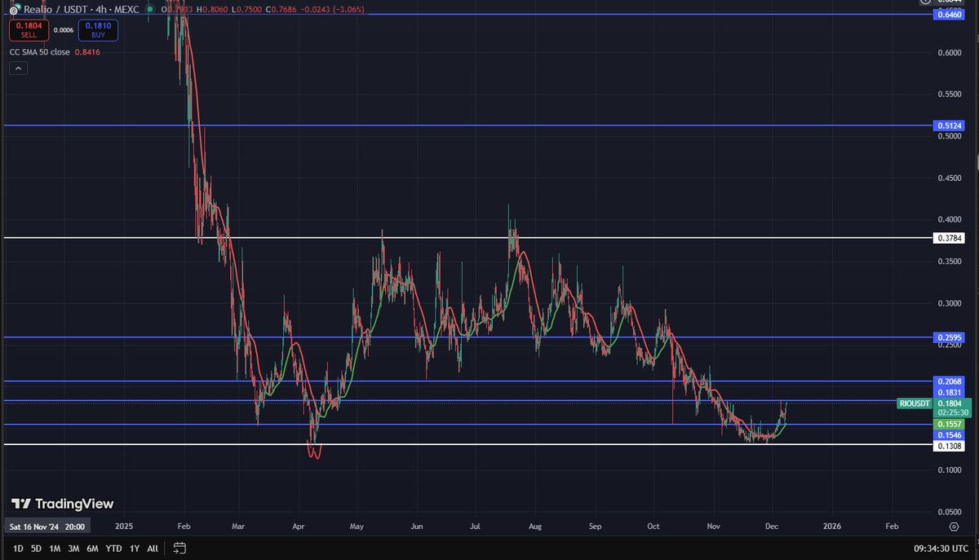
Task: Select the YTD time range
Action: (x=114, y=549)
